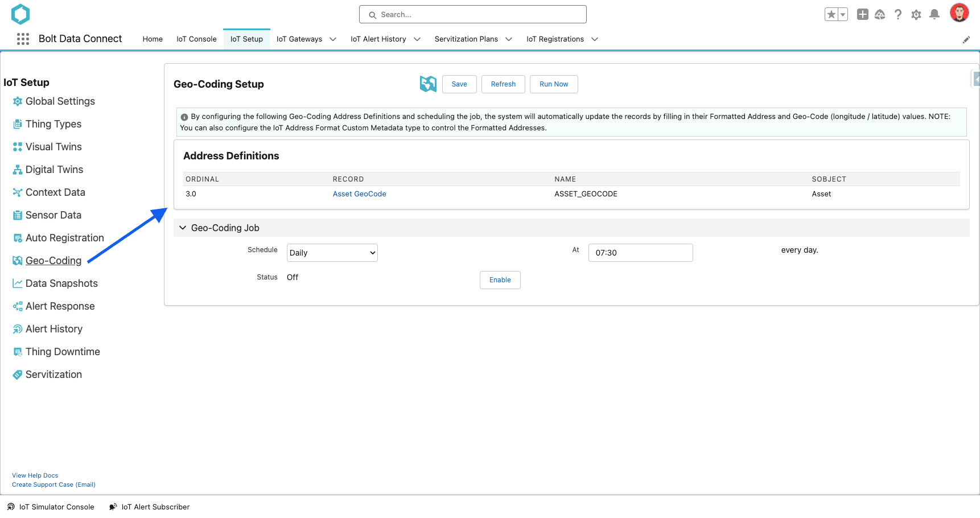Open the Schedule dropdown set to Daily

click(x=332, y=253)
